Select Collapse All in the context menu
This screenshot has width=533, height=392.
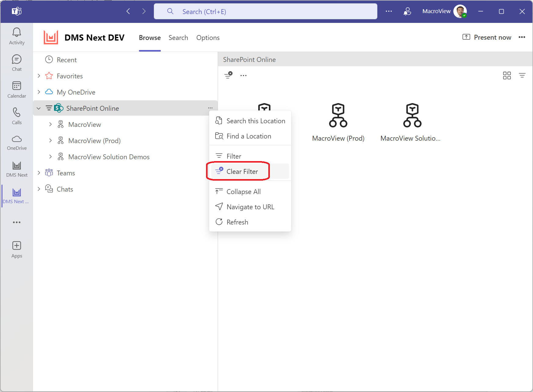250,192
